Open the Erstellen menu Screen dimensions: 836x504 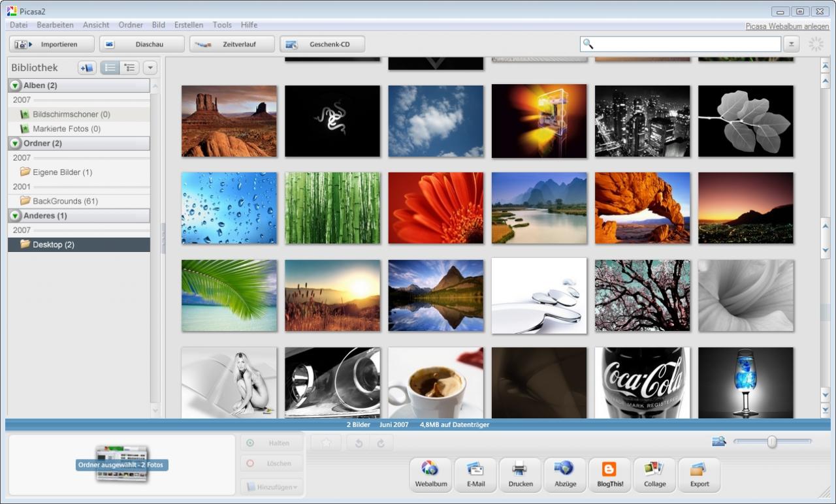(189, 25)
